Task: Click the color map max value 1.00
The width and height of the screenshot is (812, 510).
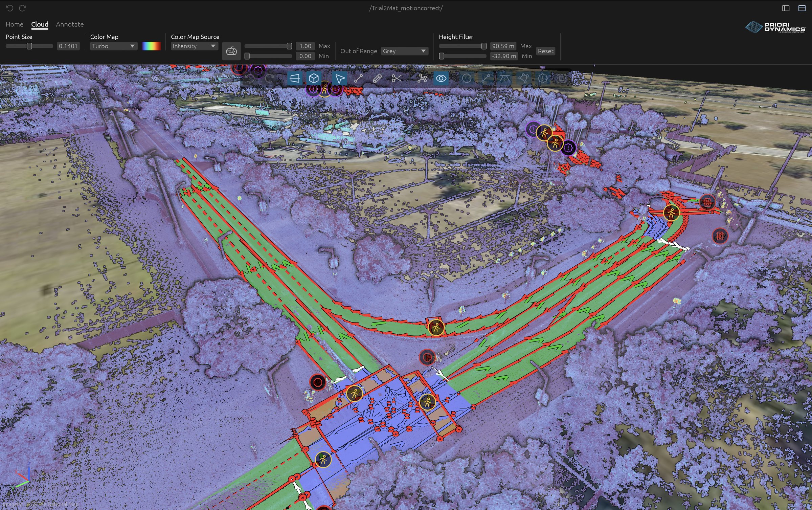Action: (x=305, y=46)
